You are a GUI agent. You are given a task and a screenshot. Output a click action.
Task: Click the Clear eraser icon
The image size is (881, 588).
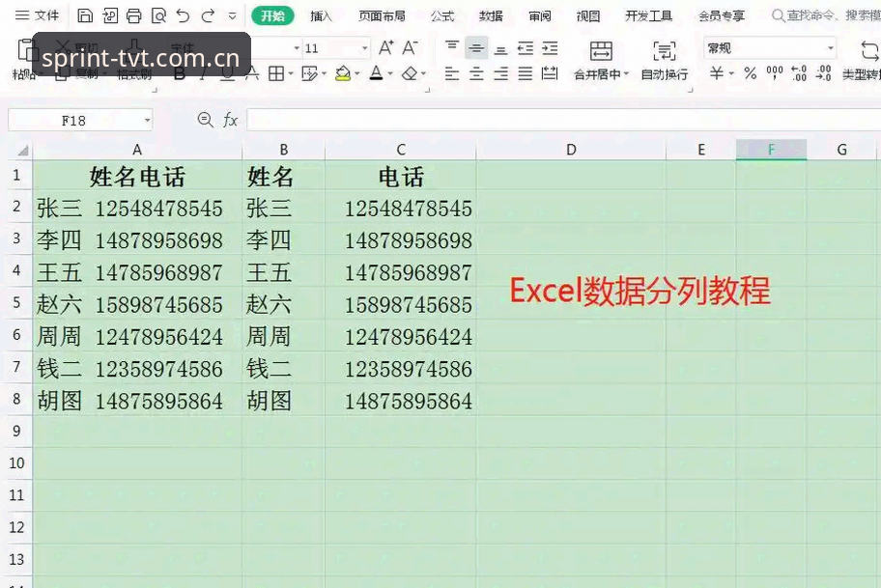pos(411,73)
